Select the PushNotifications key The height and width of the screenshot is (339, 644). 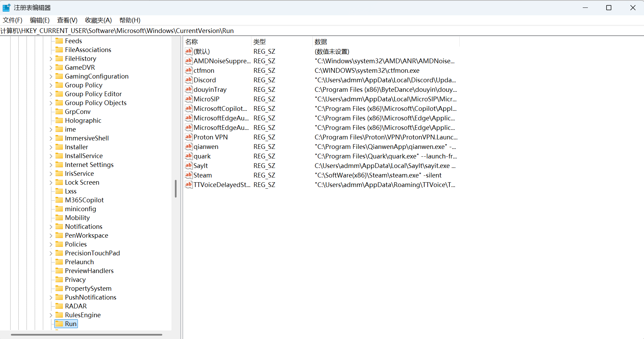(x=90, y=297)
